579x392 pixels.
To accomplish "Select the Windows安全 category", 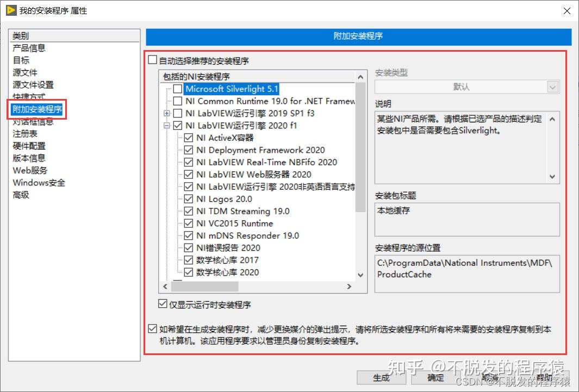I will pos(39,182).
